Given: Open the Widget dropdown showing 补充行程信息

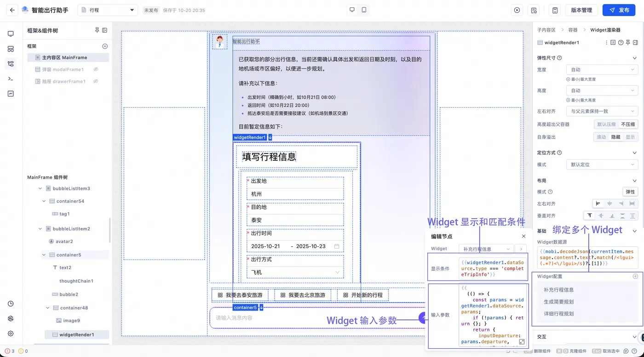Looking at the screenshot, I should point(486,249).
